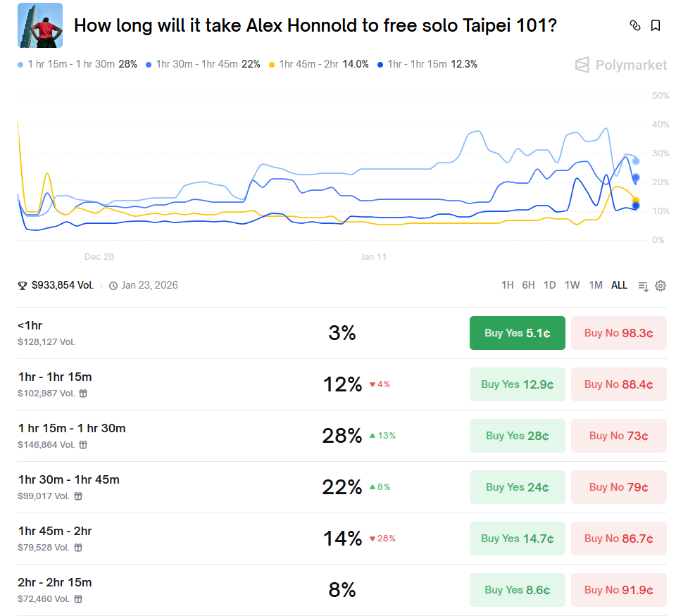676x616 pixels.
Task: Click gift icon next to $72,460 Vol.
Action: point(78,599)
